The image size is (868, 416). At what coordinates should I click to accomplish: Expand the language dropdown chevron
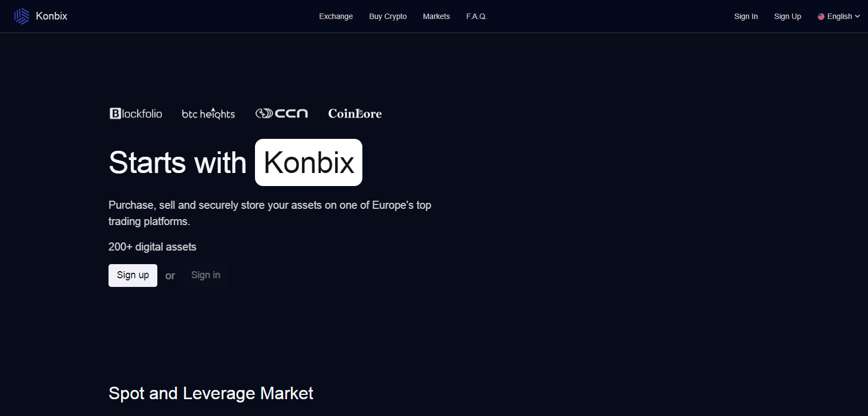(x=857, y=16)
